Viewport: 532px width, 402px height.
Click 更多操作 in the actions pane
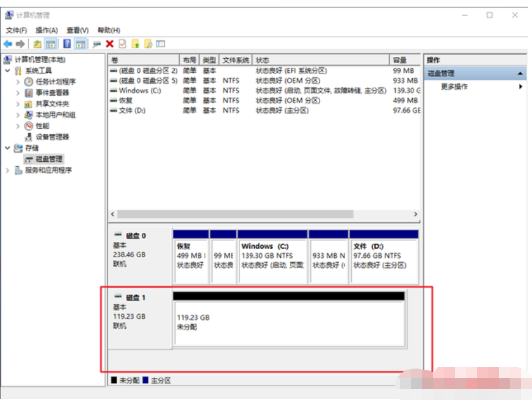pos(454,87)
